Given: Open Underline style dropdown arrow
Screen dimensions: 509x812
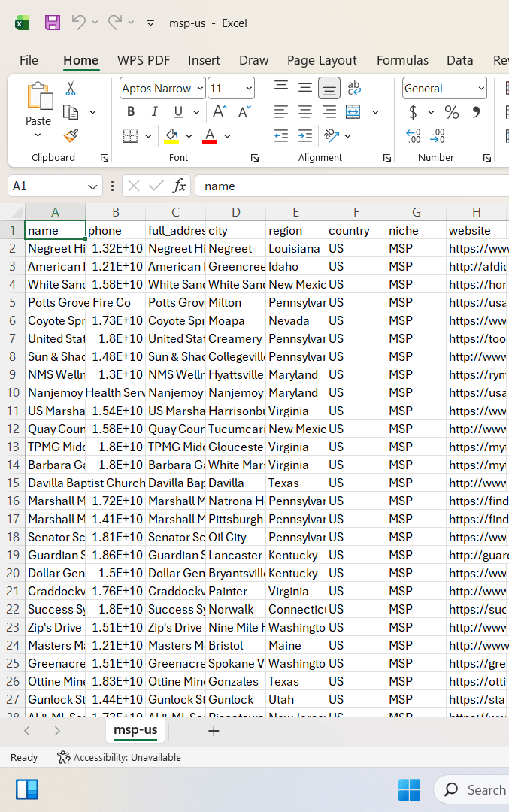Looking at the screenshot, I should (196, 112).
